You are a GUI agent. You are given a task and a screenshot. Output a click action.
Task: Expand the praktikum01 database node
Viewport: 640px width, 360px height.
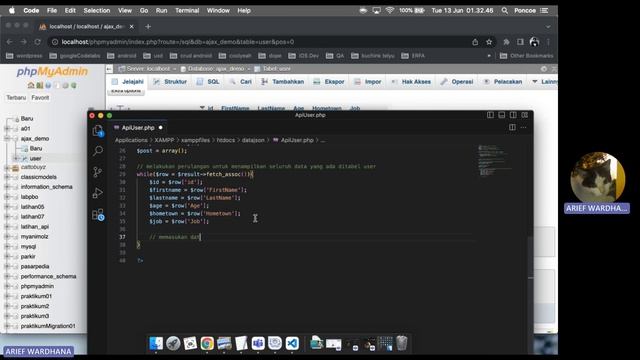coord(7,296)
